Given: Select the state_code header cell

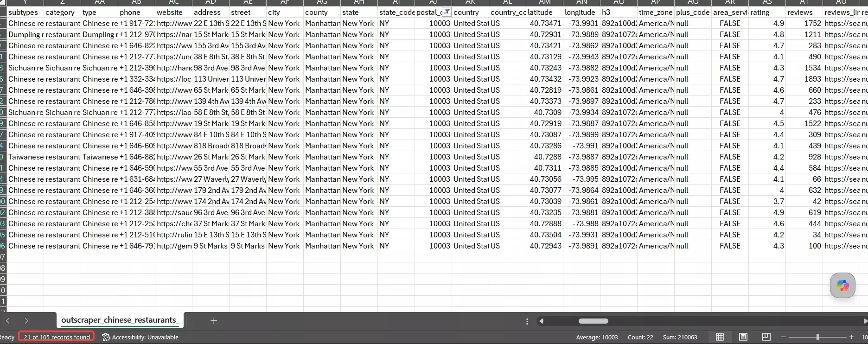Looking at the screenshot, I should tap(396, 12).
